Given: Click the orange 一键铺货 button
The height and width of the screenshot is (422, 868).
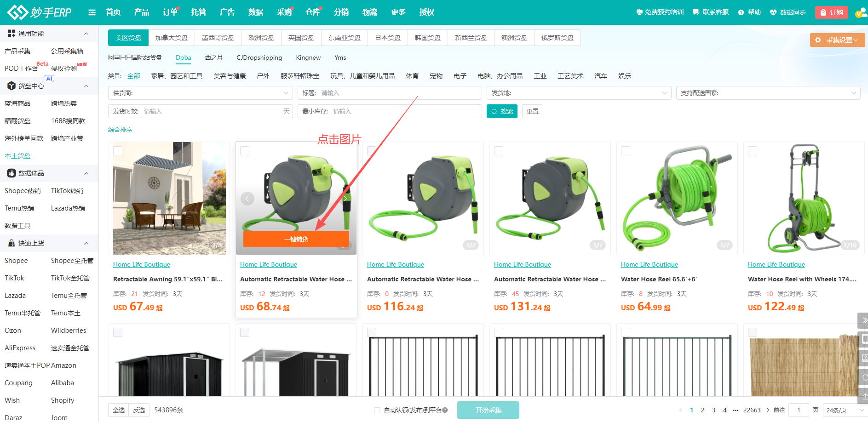Looking at the screenshot, I should coord(296,239).
